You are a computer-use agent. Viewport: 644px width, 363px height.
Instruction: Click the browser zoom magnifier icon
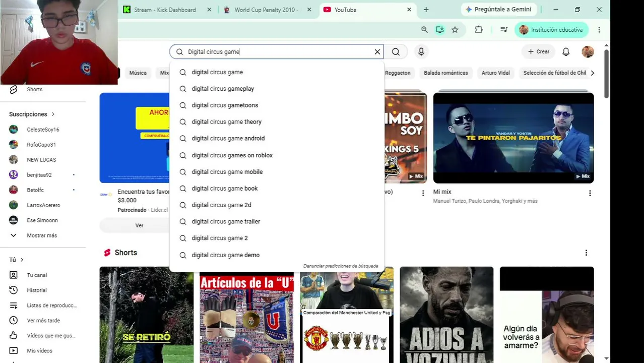[x=424, y=30]
